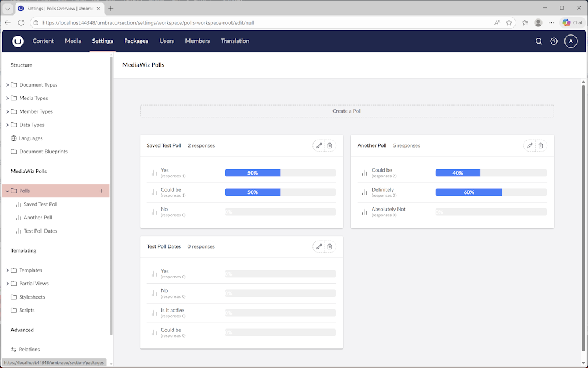Open search with the magnifier icon
588x368 pixels.
tap(539, 41)
